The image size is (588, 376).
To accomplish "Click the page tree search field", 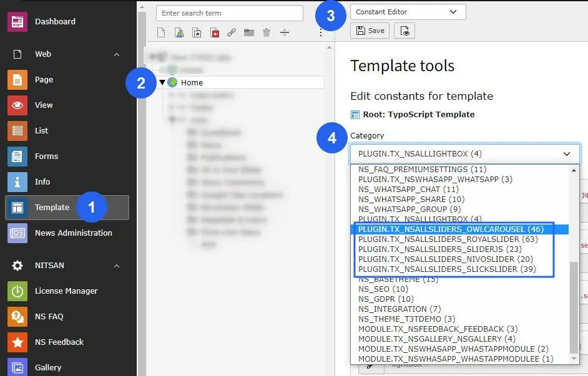I will 230,13.
